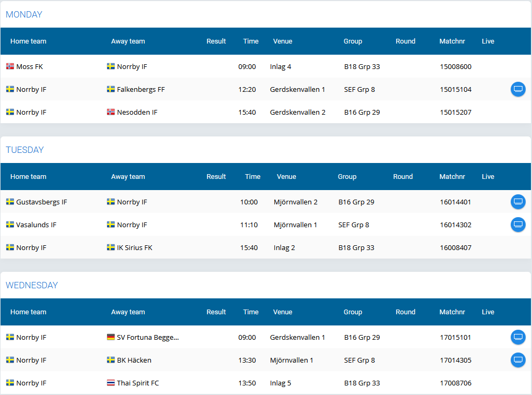The image size is (532, 395).
Task: Click the WEDNESDAY heading
Action: [x=32, y=285]
